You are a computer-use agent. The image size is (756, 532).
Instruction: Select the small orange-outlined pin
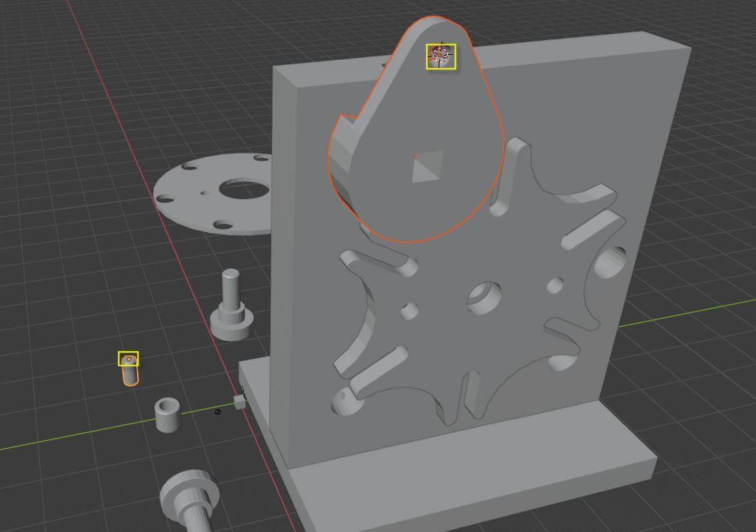(x=130, y=370)
